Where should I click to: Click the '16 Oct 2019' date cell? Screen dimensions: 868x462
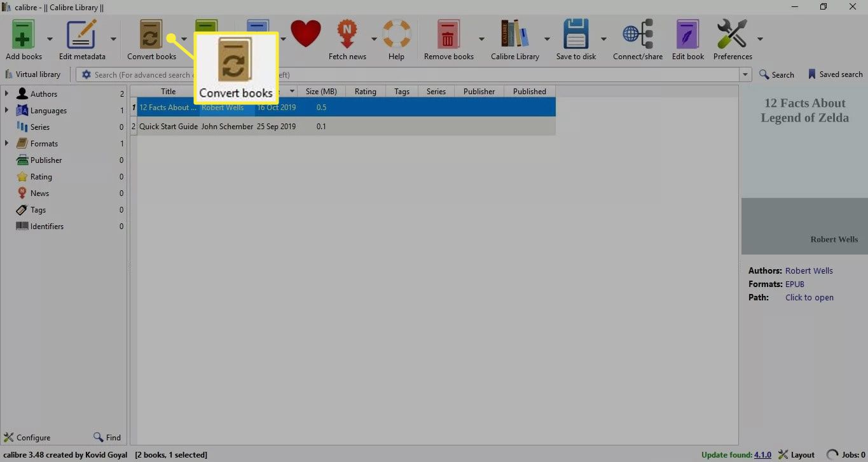(276, 108)
